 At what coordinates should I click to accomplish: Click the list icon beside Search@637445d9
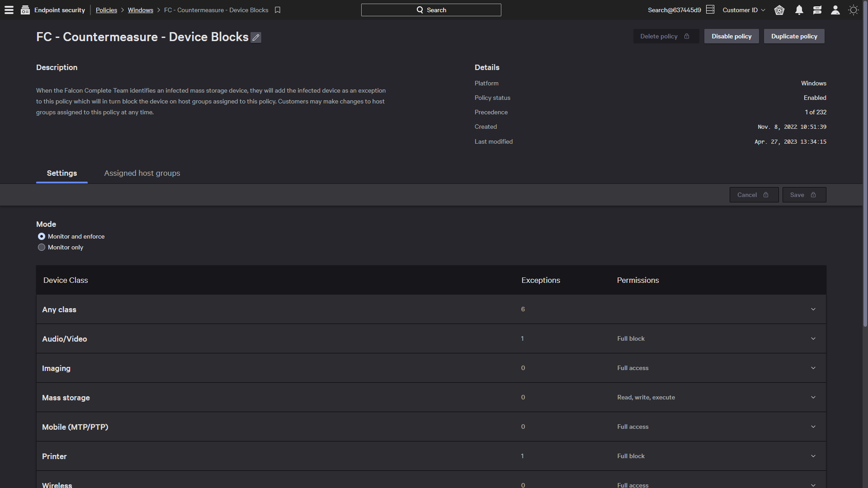(x=710, y=9)
